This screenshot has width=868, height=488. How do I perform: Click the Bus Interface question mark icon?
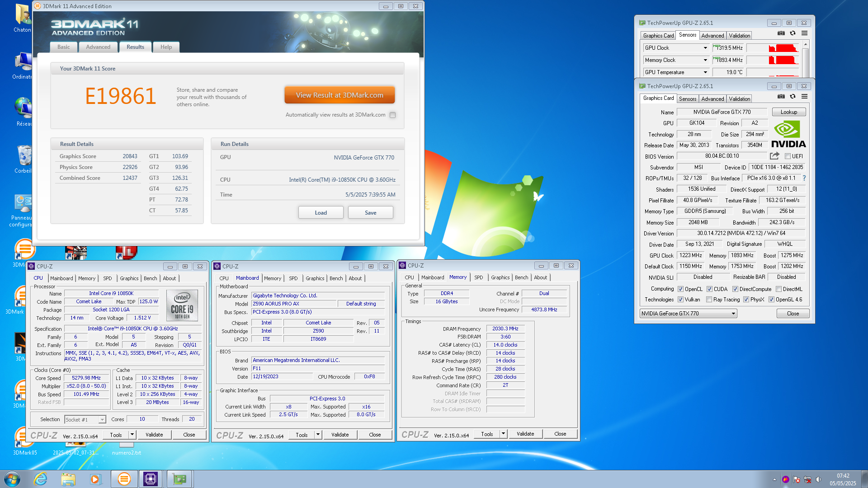click(x=804, y=178)
